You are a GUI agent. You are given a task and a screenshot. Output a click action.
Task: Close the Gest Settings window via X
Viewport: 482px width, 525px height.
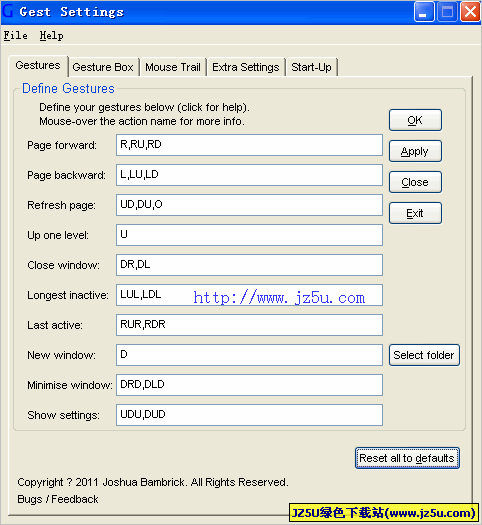[470, 12]
